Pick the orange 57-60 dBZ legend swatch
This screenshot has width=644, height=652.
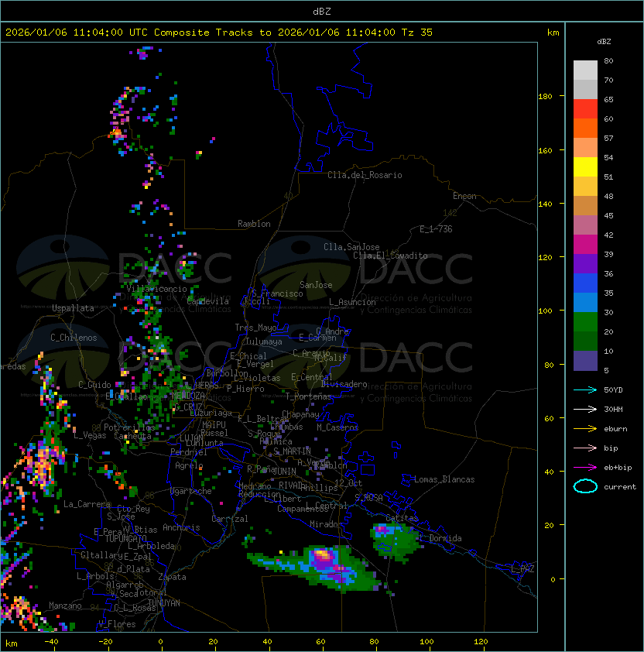[x=585, y=128]
